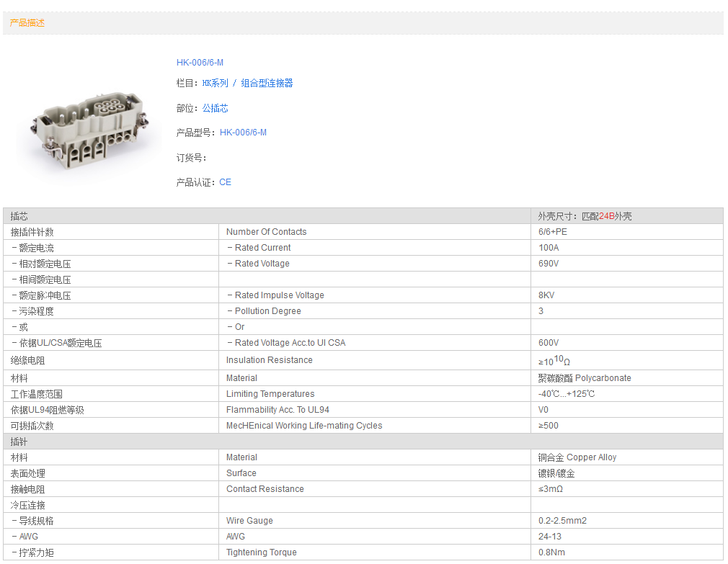Click the Rated Impulse Voltage cell
Screen dimensions: 728x564
point(279,295)
